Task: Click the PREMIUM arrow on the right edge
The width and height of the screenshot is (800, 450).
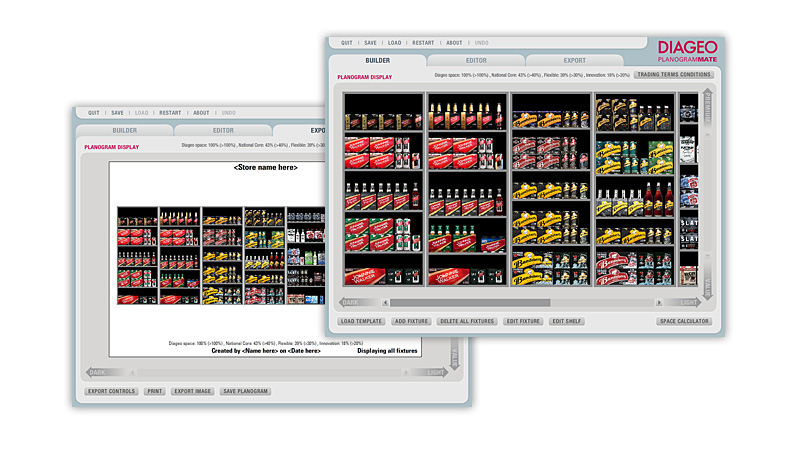Action: pyautogui.click(x=709, y=108)
